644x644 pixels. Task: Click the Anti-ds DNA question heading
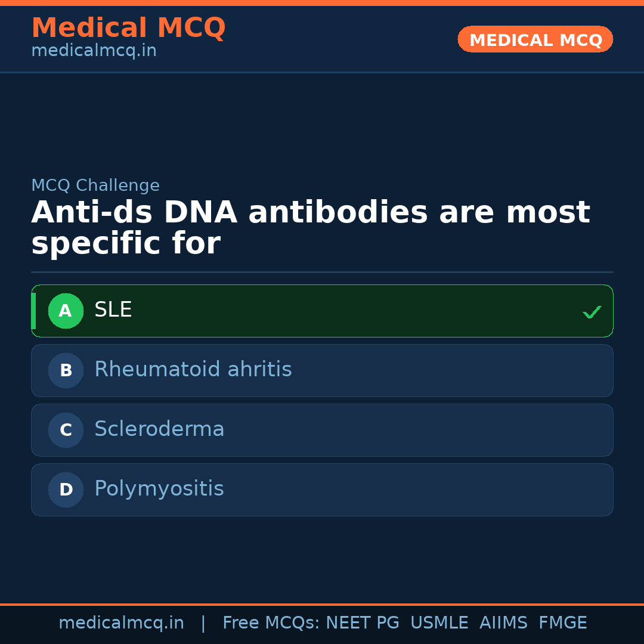310,228
